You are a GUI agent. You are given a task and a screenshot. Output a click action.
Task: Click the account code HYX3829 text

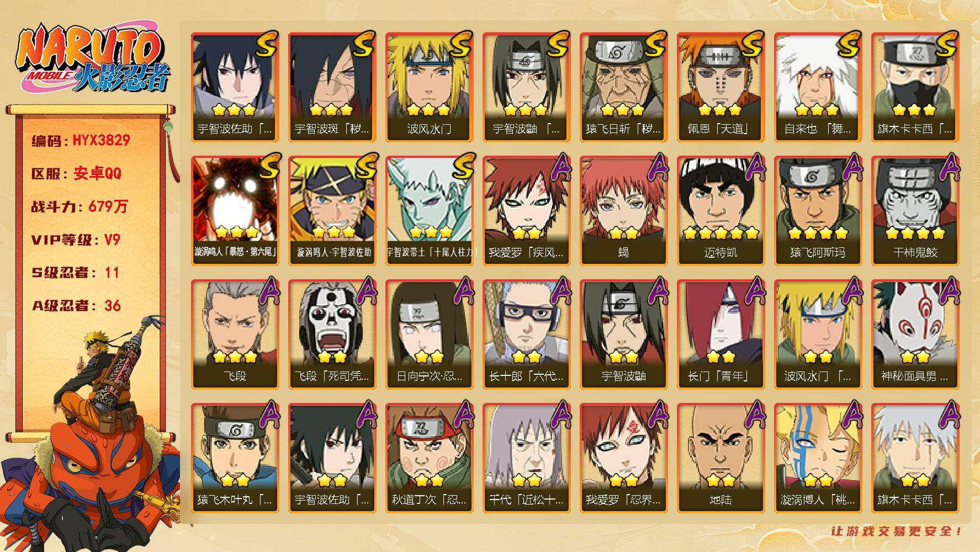[81, 140]
